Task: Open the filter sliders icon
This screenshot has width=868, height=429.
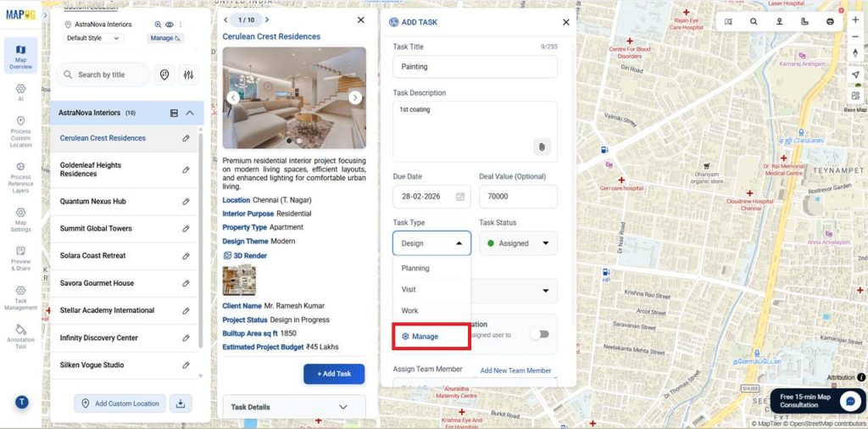Action: click(x=189, y=75)
